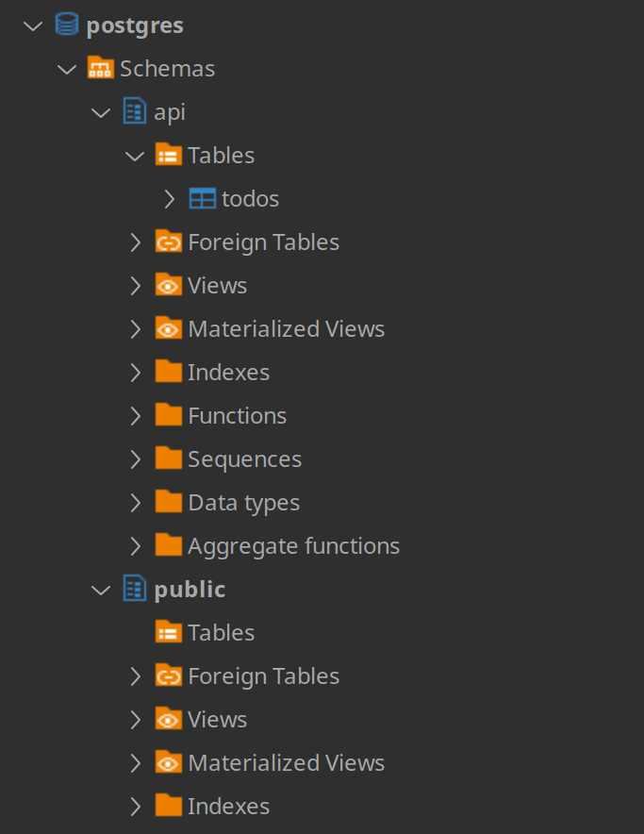The height and width of the screenshot is (834, 644).
Task: Select Materialized Views label under api
Action: tap(287, 329)
